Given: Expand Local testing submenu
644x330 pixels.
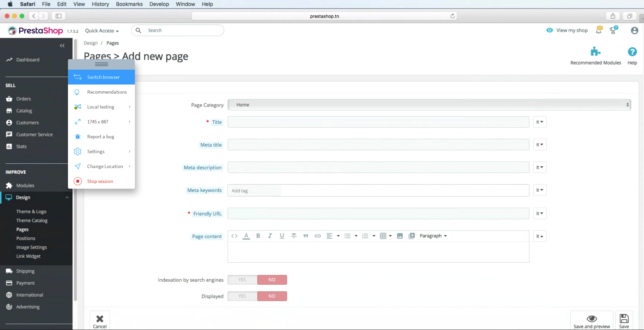Looking at the screenshot, I should pyautogui.click(x=101, y=107).
